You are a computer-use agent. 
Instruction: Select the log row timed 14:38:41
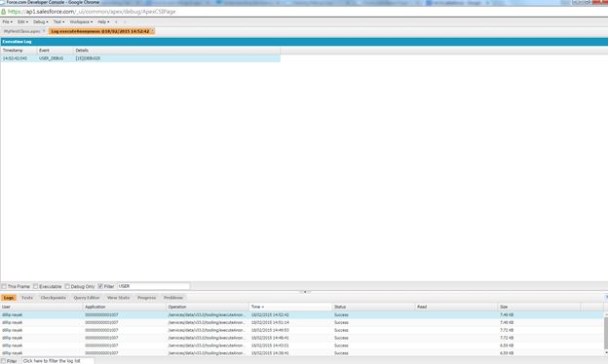coord(302,353)
